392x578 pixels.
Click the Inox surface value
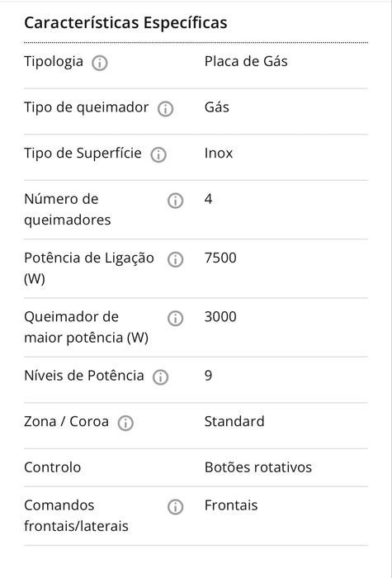219,153
